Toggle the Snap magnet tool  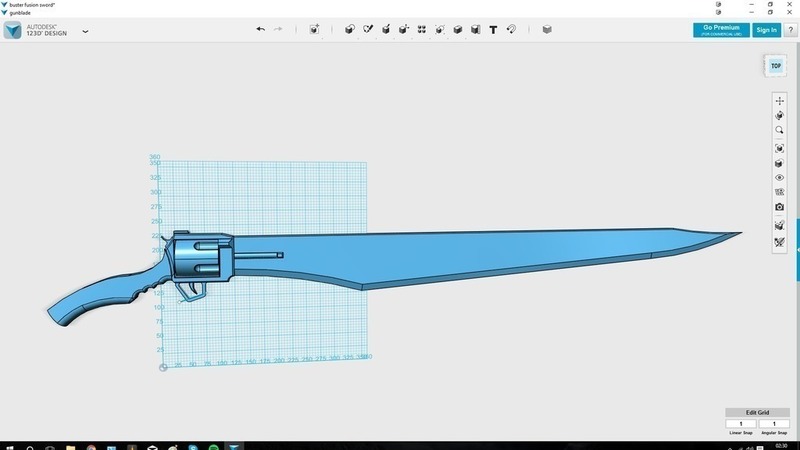click(x=511, y=29)
